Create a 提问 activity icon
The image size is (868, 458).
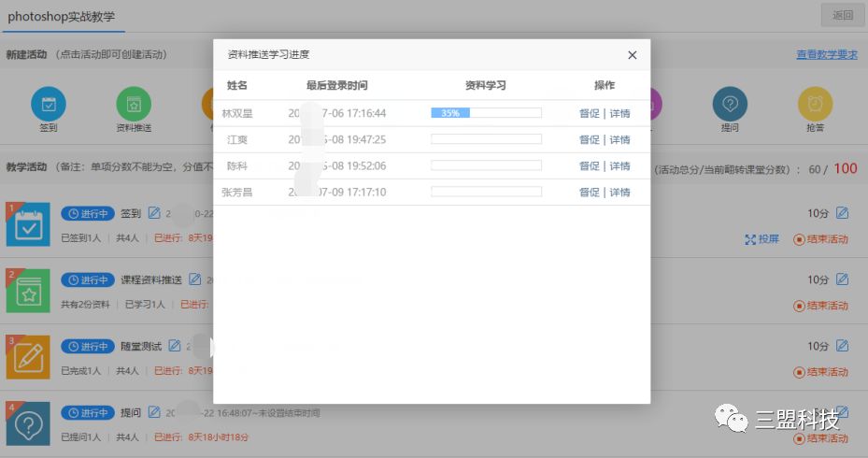click(x=730, y=104)
